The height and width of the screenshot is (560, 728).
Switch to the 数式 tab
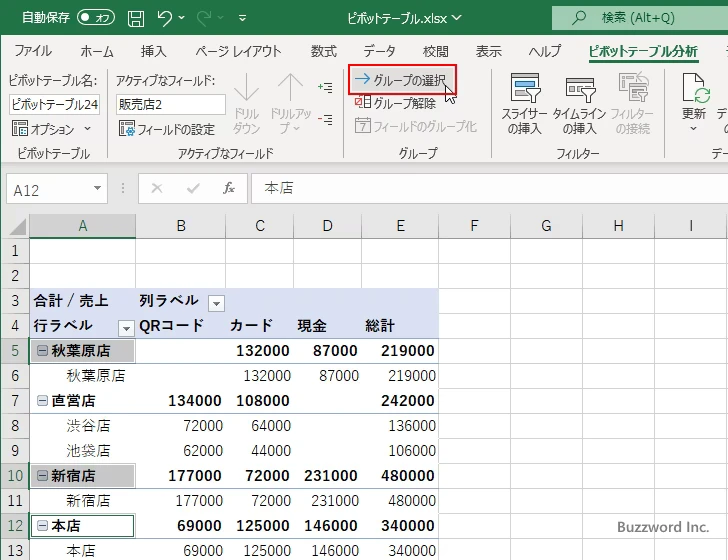(x=324, y=51)
